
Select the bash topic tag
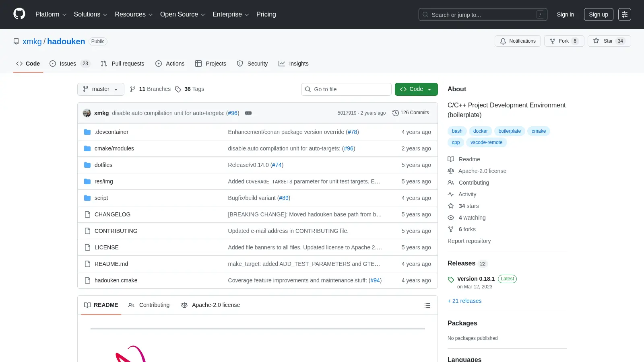(x=457, y=131)
